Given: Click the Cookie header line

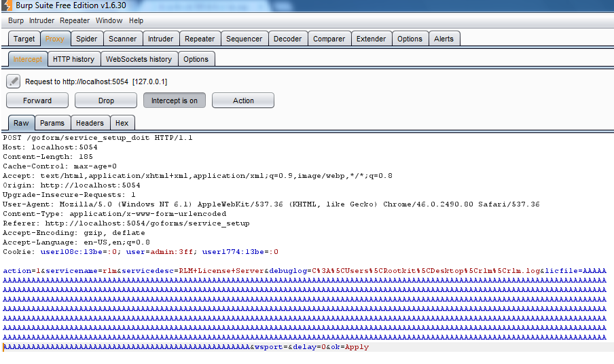Looking at the screenshot, I should pyautogui.click(x=140, y=252).
